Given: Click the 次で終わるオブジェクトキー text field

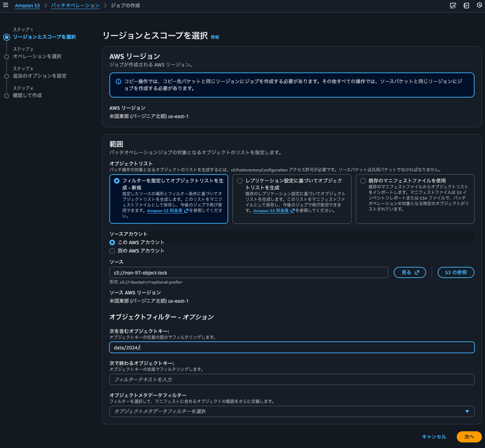Looking at the screenshot, I should [291, 379].
